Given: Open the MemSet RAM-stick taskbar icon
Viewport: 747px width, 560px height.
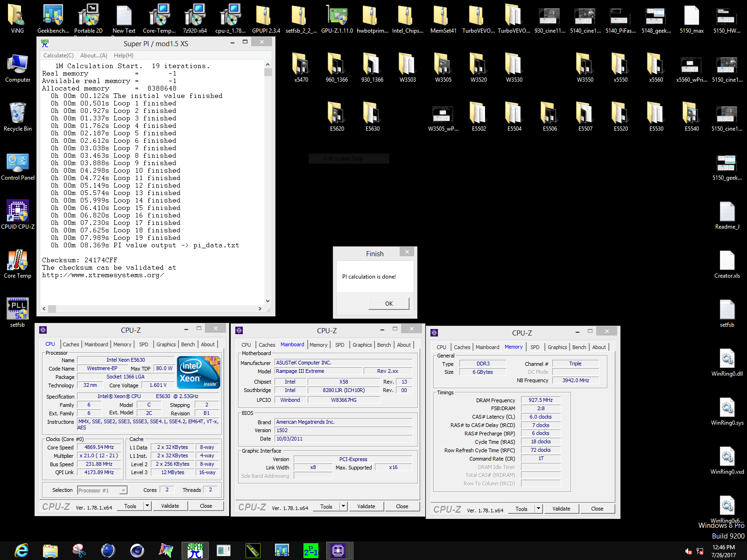Looking at the screenshot, I should [253, 551].
